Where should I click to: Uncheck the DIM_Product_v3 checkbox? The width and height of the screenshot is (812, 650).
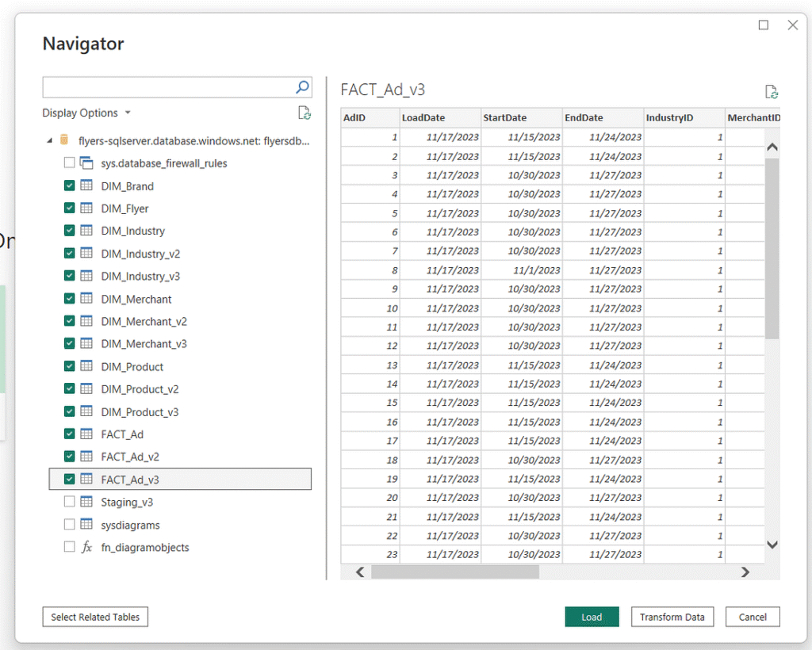coord(70,411)
